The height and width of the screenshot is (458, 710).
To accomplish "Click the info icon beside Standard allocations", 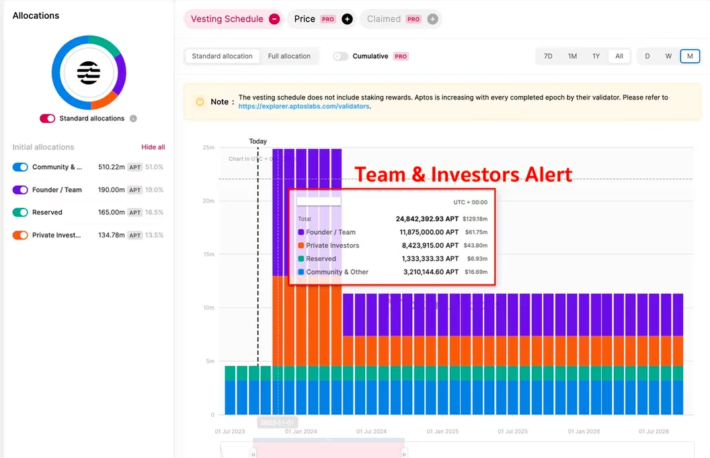I will click(x=133, y=119).
